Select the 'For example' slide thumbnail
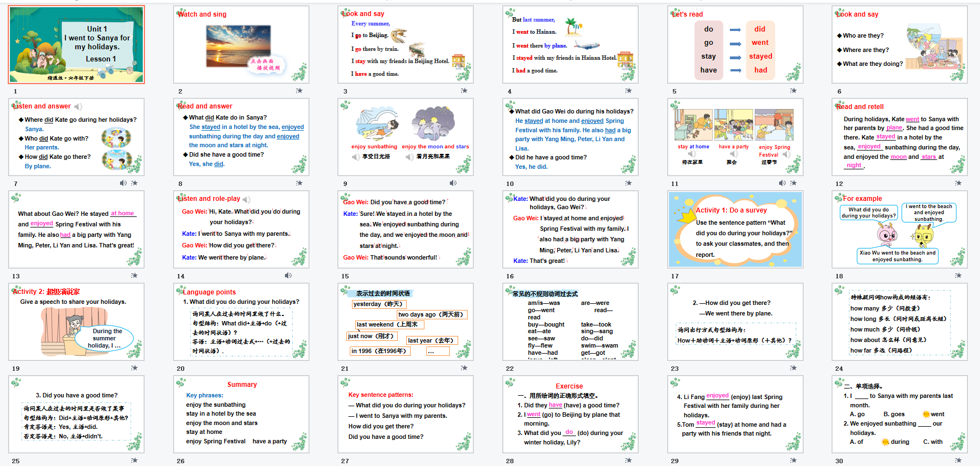 click(900, 230)
